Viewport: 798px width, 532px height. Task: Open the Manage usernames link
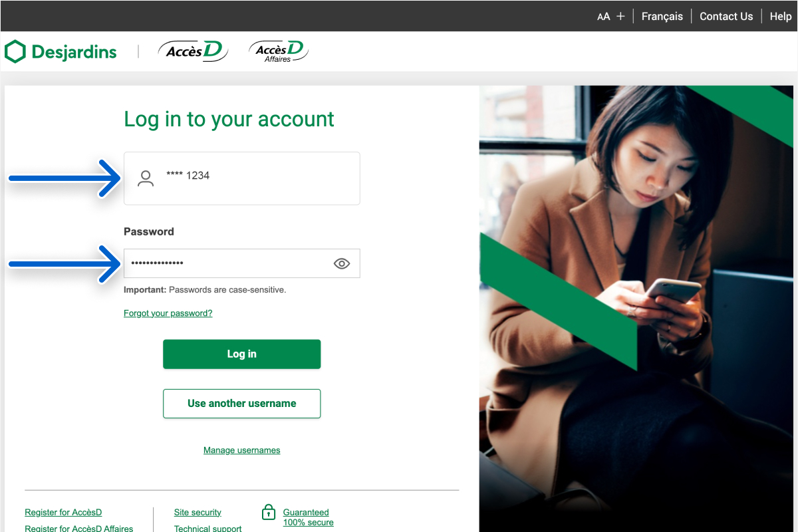coord(242,450)
